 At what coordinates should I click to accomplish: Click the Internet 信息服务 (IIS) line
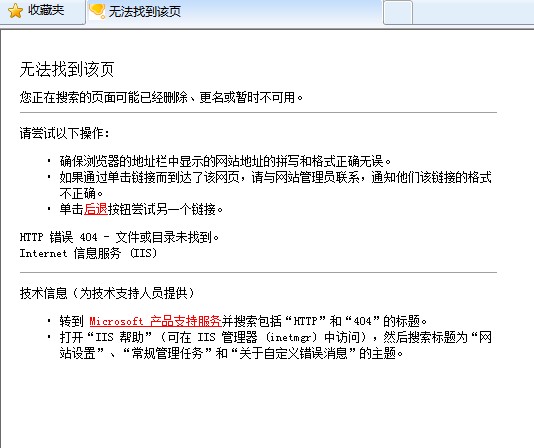click(88, 253)
